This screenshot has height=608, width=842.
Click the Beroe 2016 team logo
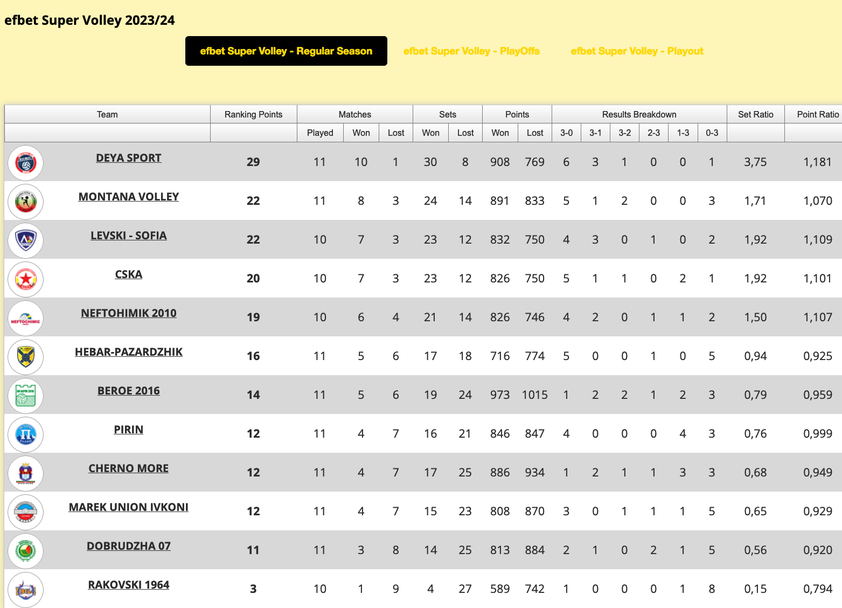tap(25, 396)
